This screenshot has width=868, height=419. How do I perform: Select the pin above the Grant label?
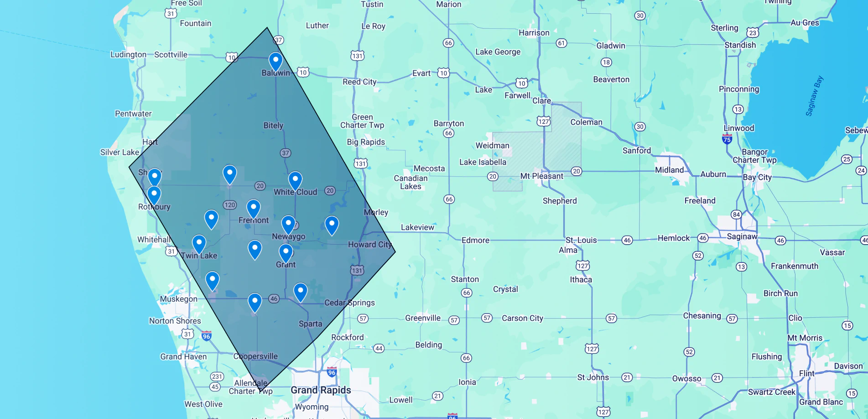tap(286, 253)
